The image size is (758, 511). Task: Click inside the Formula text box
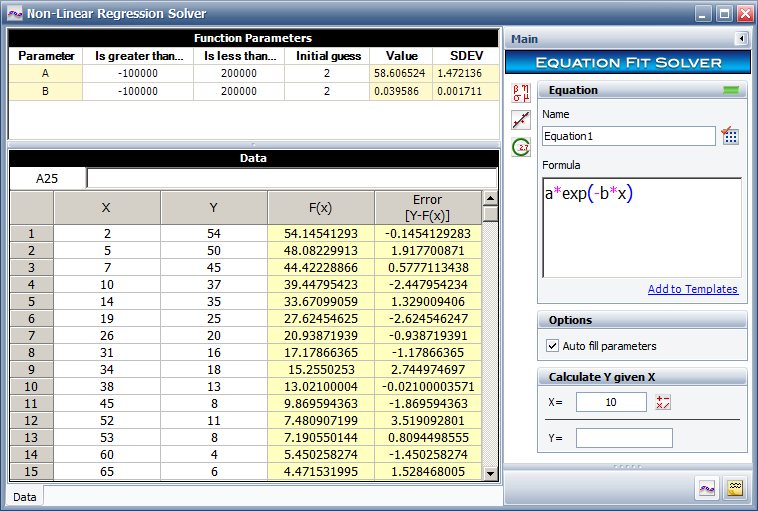642,227
